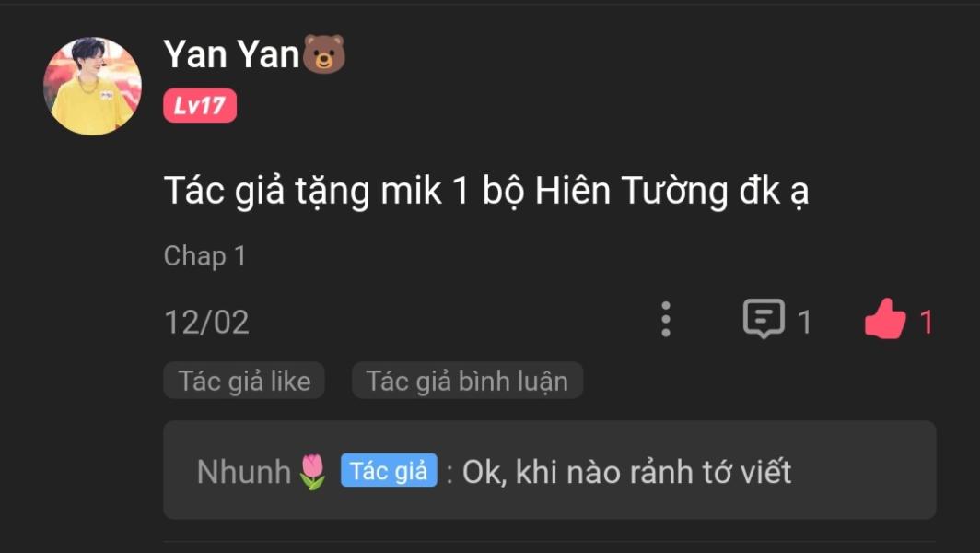Select the 'Tác giả like' tag
The height and width of the screenshot is (553, 980).
click(x=244, y=381)
